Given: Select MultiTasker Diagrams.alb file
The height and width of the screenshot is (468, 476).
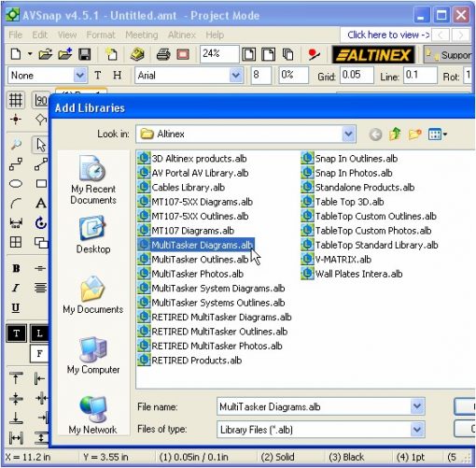Looking at the screenshot, I should tap(195, 245).
